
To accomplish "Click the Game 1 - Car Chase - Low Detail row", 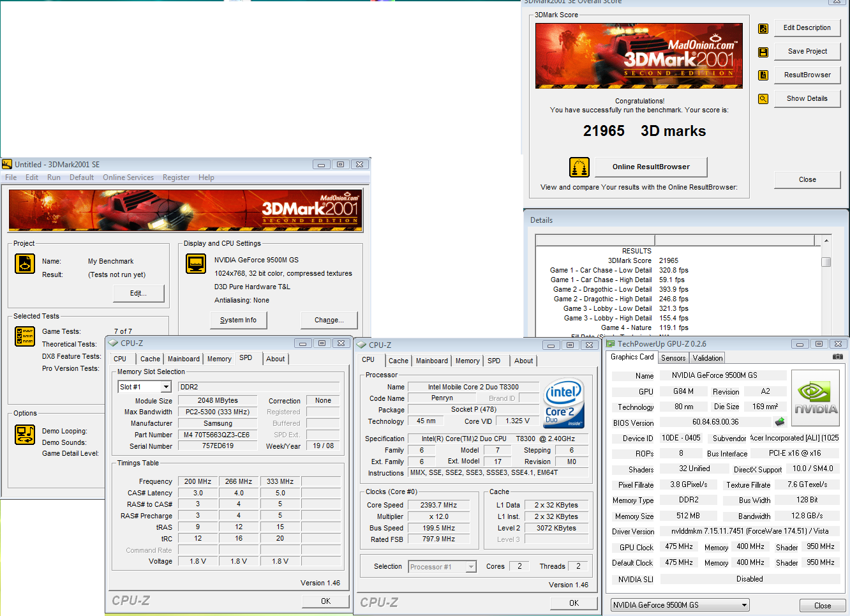I will 619,270.
